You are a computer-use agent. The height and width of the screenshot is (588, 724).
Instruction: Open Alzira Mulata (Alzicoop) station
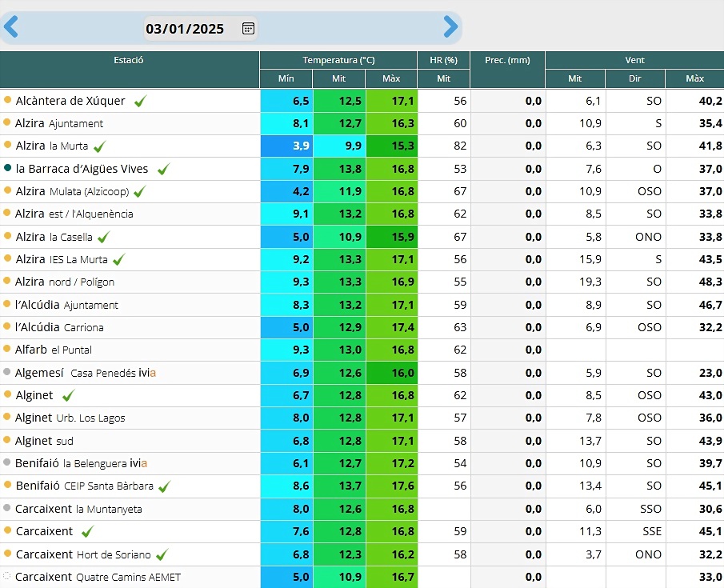click(73, 191)
